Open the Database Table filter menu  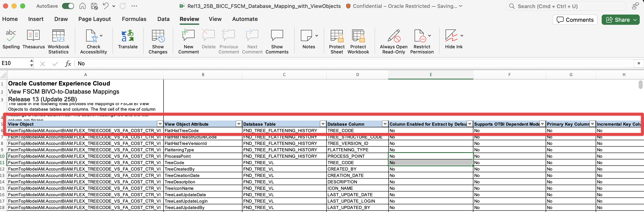click(x=322, y=124)
